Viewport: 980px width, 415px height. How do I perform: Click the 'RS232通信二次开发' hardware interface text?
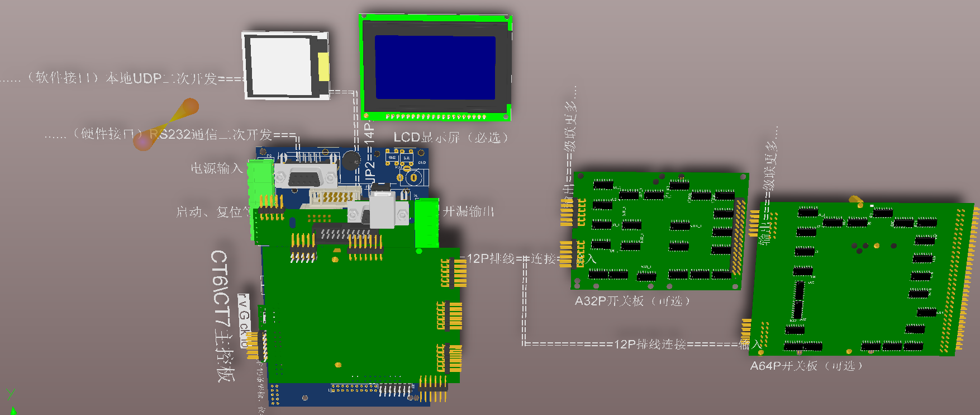(211, 134)
